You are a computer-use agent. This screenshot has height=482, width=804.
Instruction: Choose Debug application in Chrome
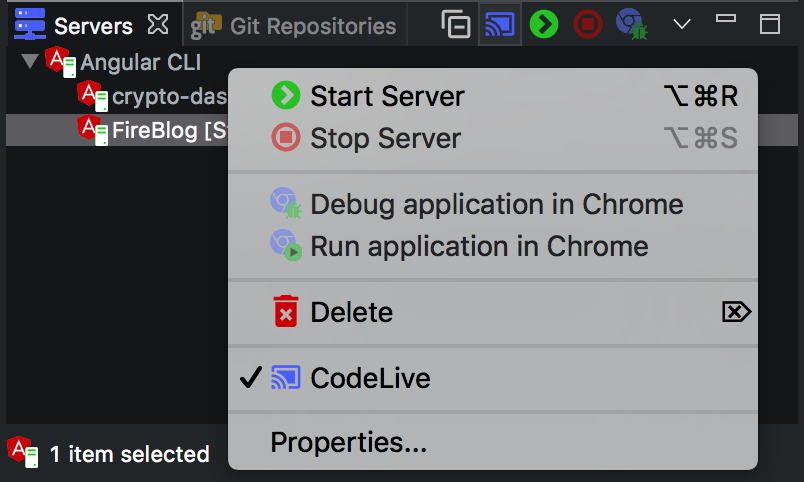click(493, 204)
